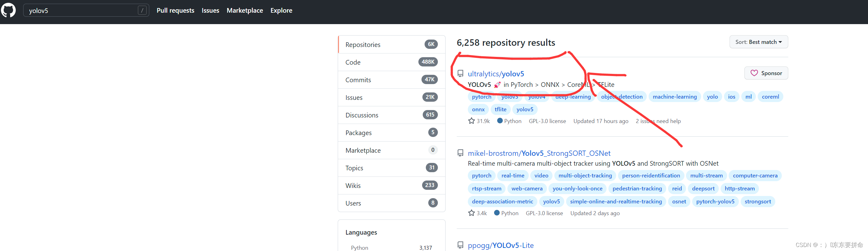Viewport: 868px width, 251px height.
Task: Click the GitHub Octocat logo
Action: pyautogui.click(x=8, y=11)
